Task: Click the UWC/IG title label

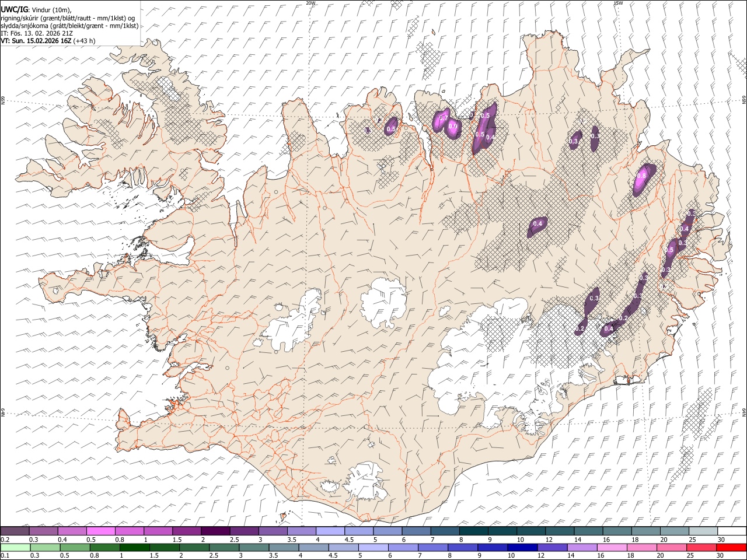Action: [13, 10]
